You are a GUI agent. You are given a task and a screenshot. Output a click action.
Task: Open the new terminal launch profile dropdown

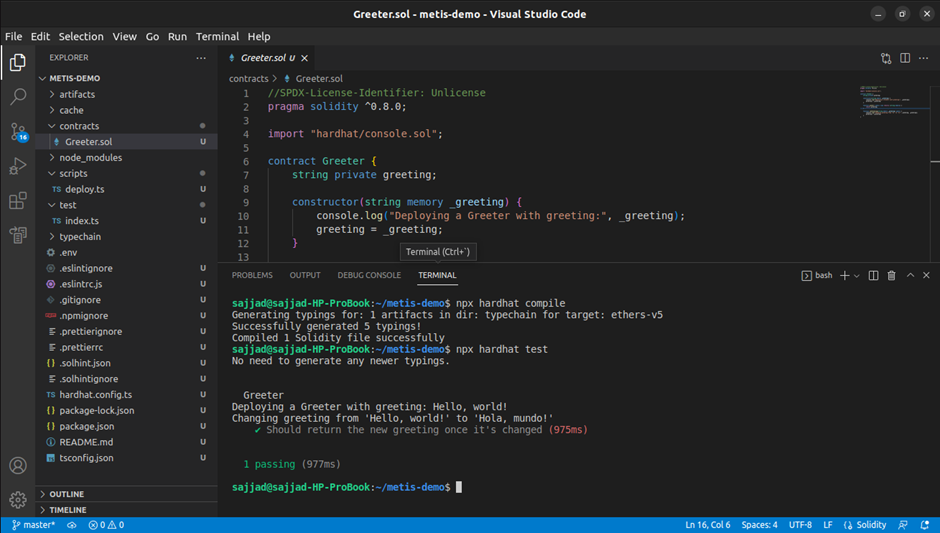(857, 275)
